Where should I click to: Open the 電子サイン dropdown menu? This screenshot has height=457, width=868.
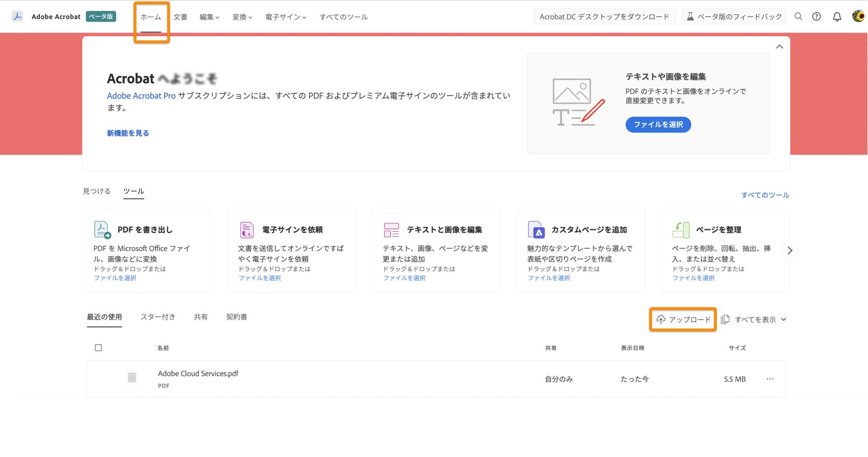tap(286, 17)
